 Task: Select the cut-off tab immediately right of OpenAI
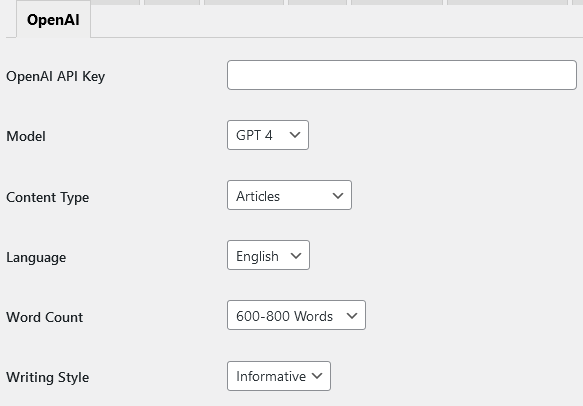click(x=115, y=2)
